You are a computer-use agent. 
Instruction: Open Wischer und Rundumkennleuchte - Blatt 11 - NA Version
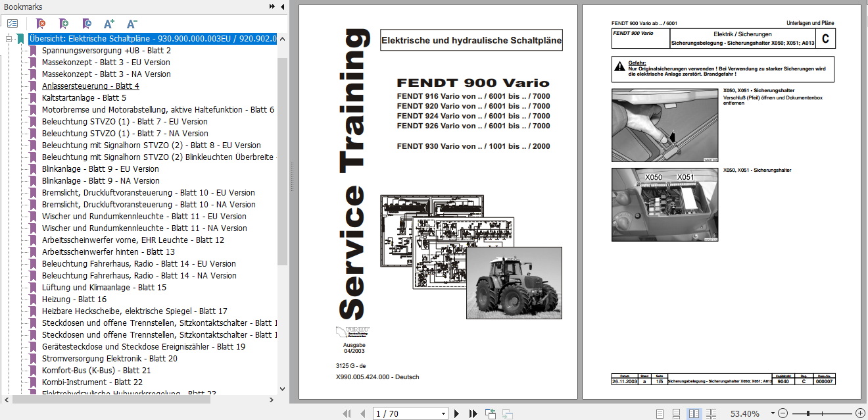pyautogui.click(x=145, y=228)
